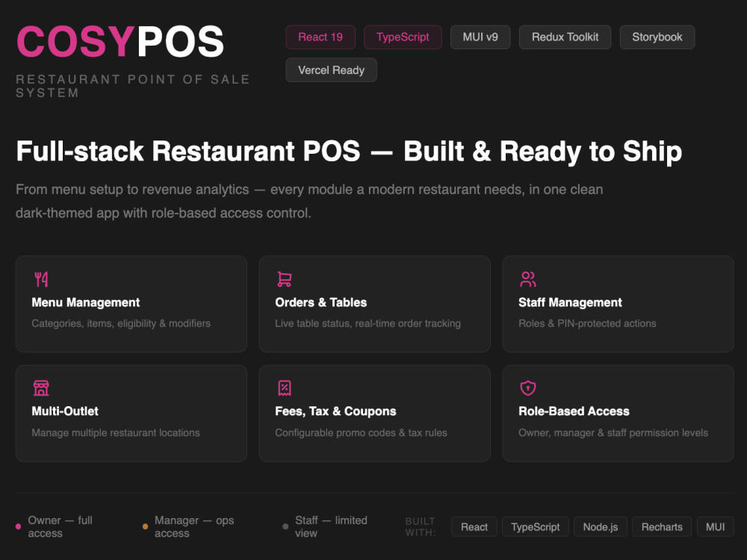Click 'Staff — limited view' legend text
747x560 pixels.
tap(331, 526)
